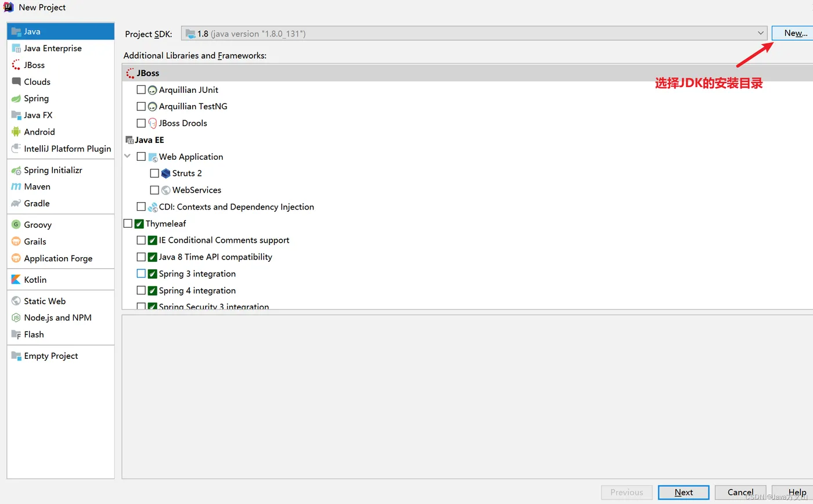Enable Arquillian JUnit checkbox
The height and width of the screenshot is (504, 813).
pyautogui.click(x=141, y=90)
